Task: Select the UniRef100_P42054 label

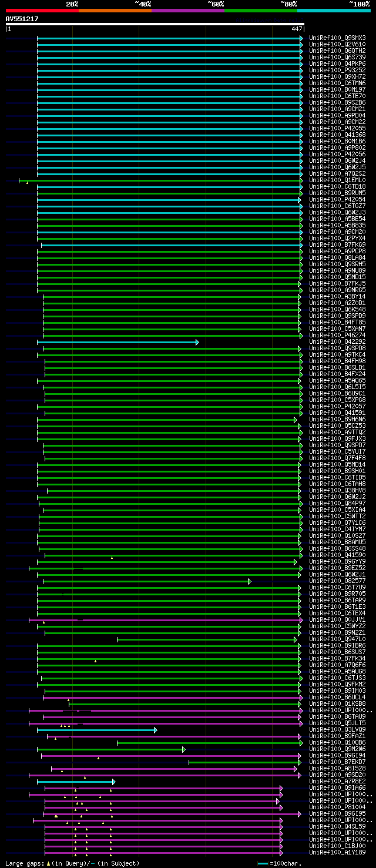Action: click(337, 199)
